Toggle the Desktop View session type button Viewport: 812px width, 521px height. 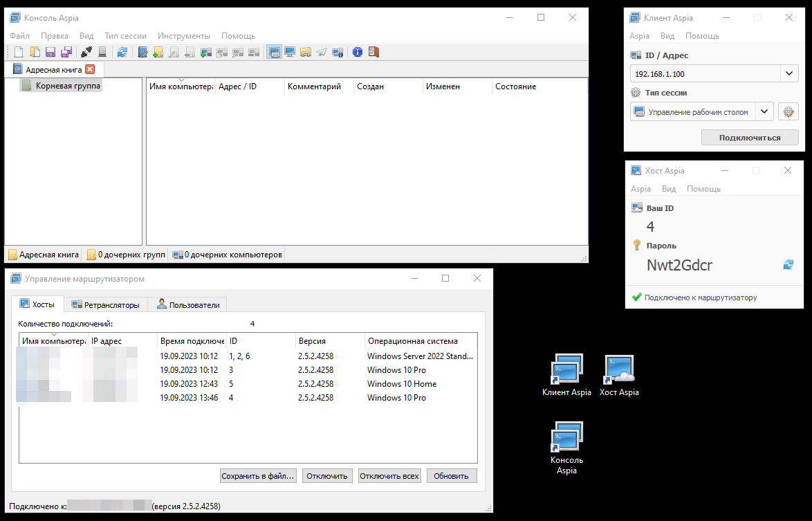click(290, 52)
